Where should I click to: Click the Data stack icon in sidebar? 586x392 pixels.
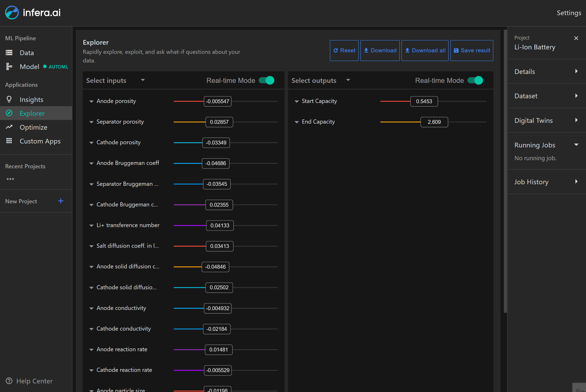click(9, 53)
